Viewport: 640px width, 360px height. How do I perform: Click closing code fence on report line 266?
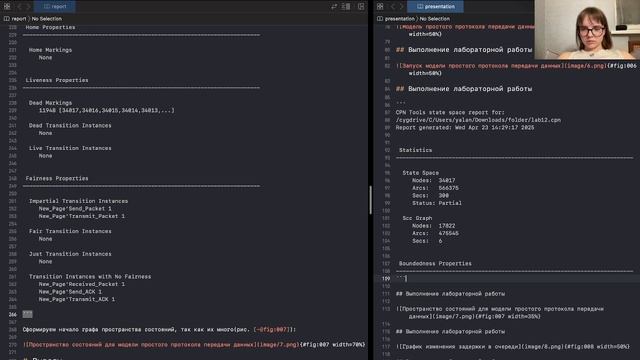[27, 314]
